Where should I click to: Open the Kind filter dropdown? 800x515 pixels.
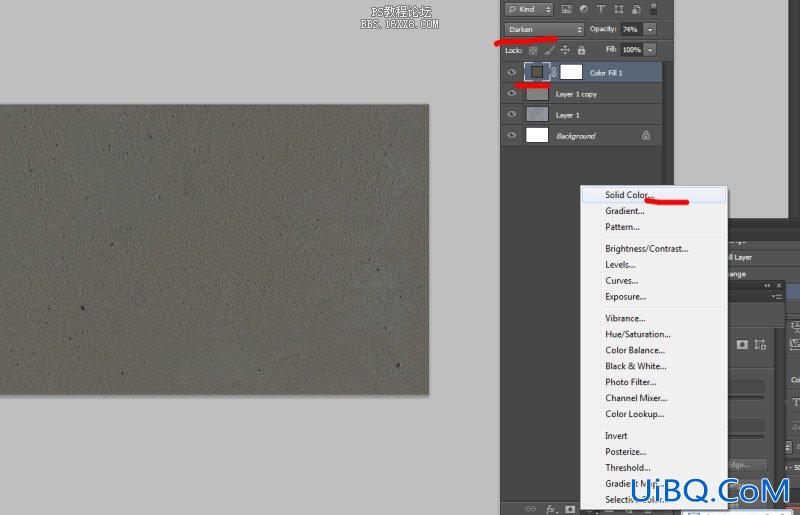tap(529, 9)
